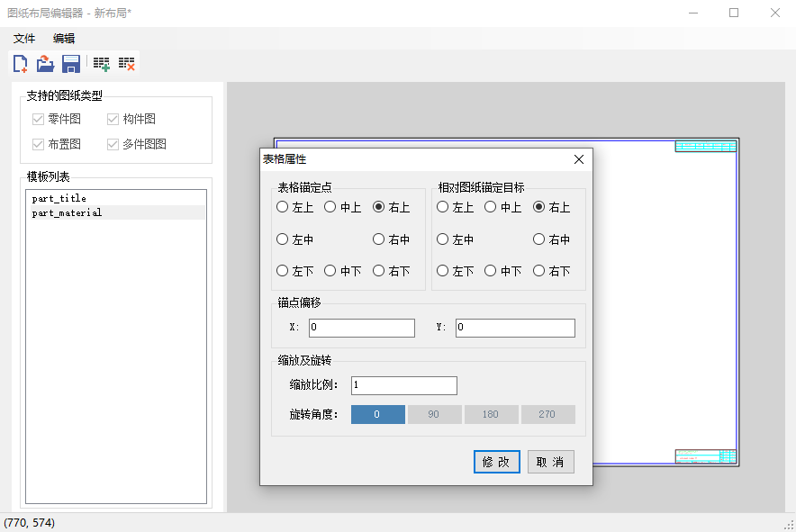Open the 编辑 menu
The image size is (796, 532).
pyautogui.click(x=64, y=39)
